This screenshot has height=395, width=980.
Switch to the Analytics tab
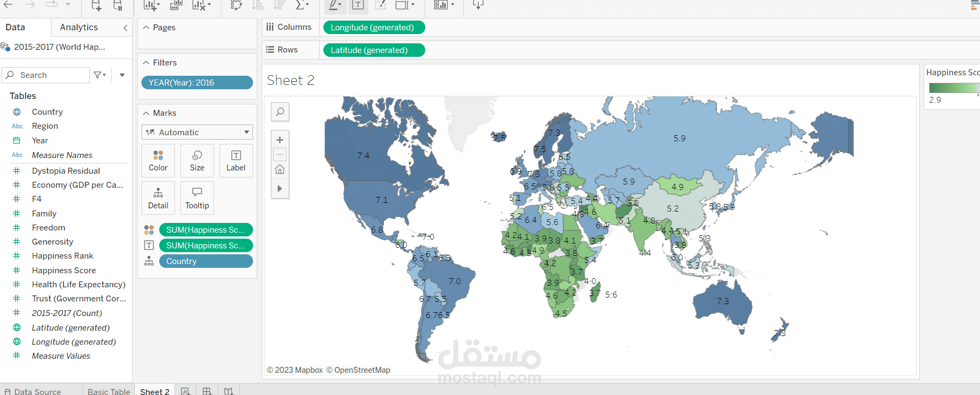(x=79, y=27)
